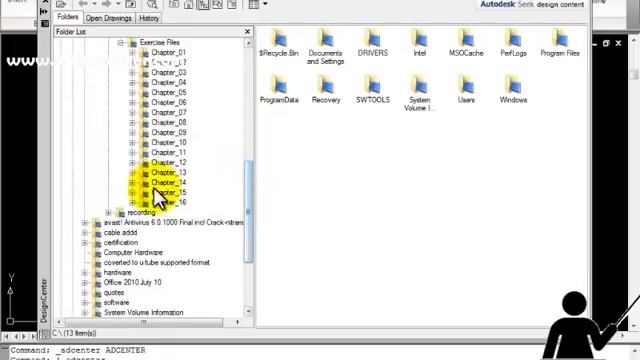Select the hardware folder in tree

coord(117,273)
